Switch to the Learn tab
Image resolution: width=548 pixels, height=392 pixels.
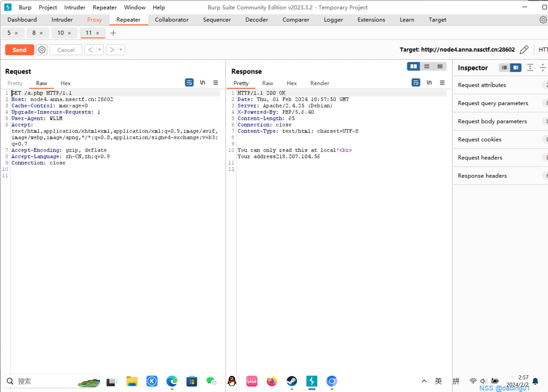407,20
